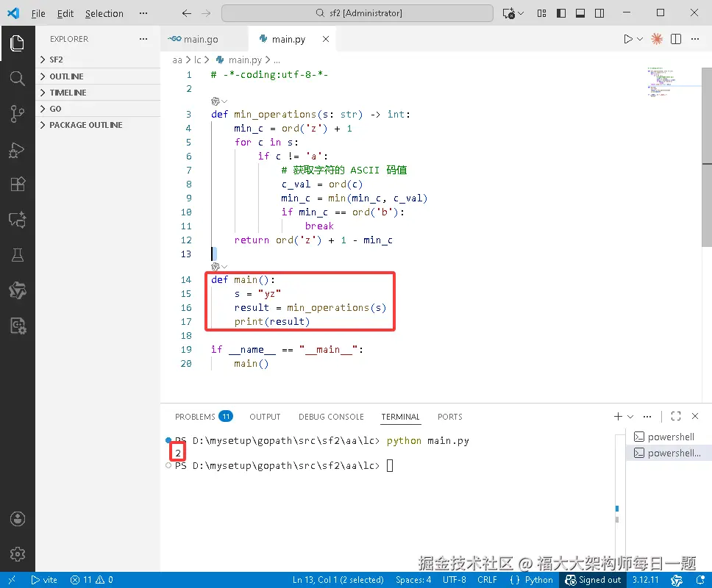Go back in navigation history
This screenshot has height=588, width=712.
187,13
